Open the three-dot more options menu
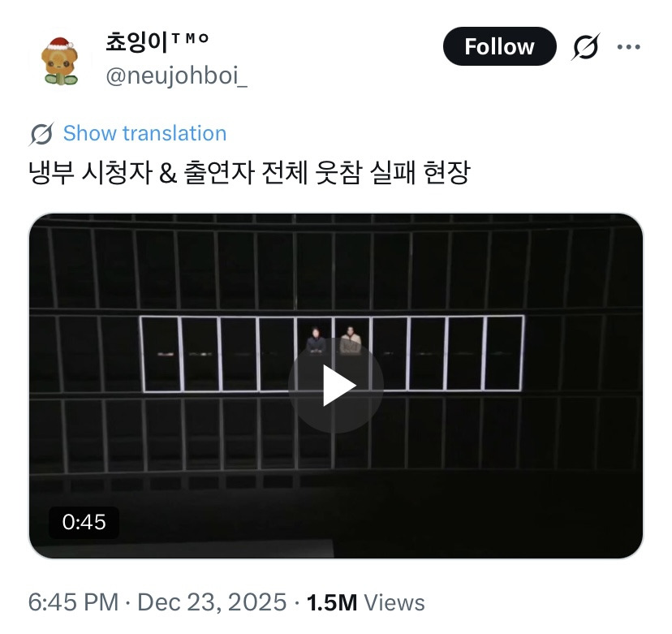The width and height of the screenshot is (672, 634). coord(628,47)
